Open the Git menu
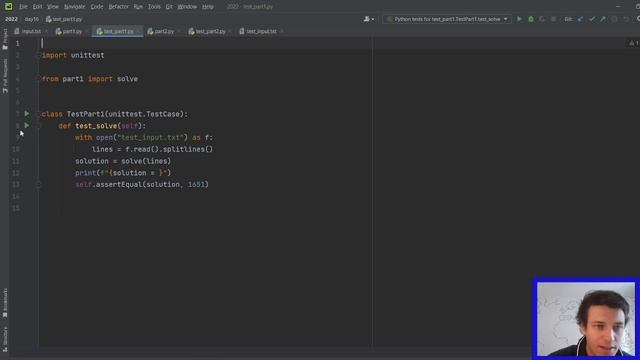640x360 pixels. [169, 7]
